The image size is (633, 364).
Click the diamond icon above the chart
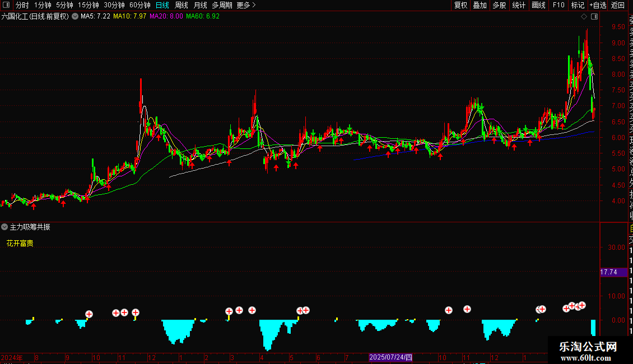(584, 16)
